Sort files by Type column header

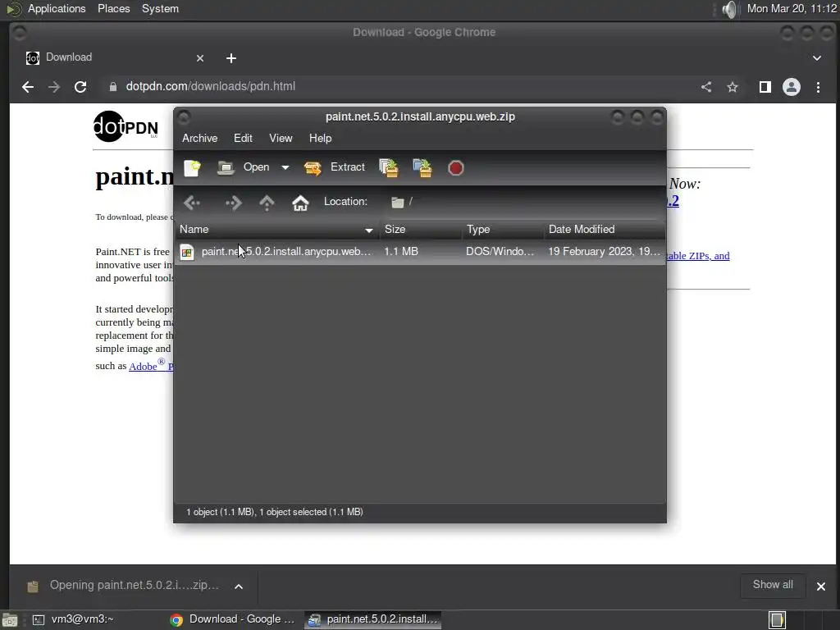coord(503,230)
